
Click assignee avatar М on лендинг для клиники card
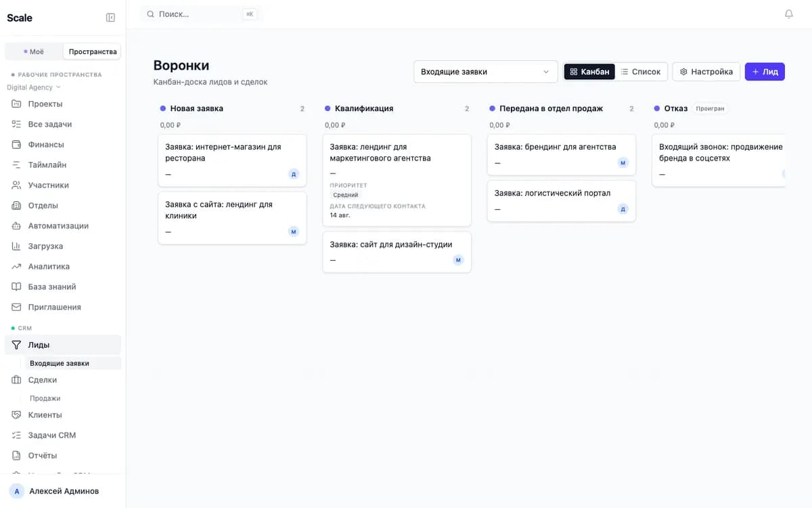pyautogui.click(x=294, y=232)
